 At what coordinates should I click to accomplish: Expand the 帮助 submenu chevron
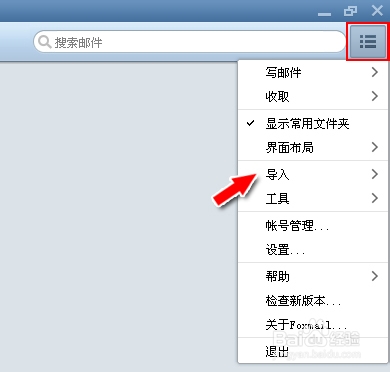coord(375,276)
